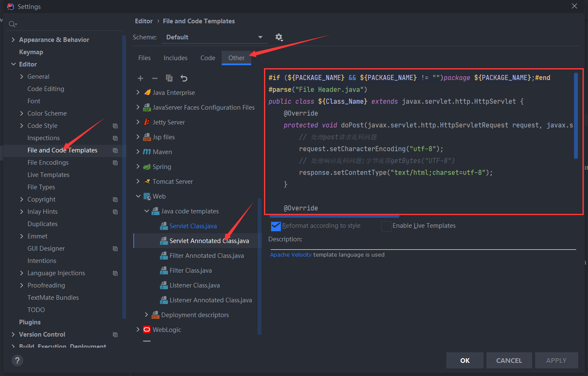Click the Deployment descriptors icon
588x376 pixels.
pos(155,315)
